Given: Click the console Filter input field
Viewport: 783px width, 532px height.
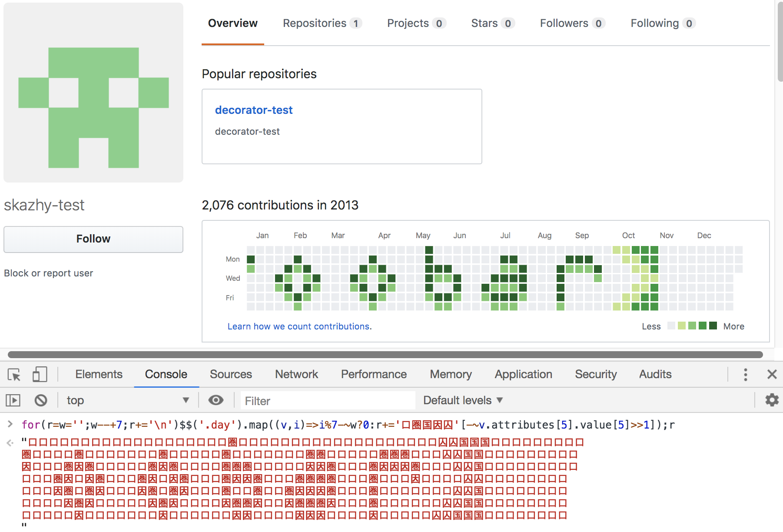Looking at the screenshot, I should pos(328,401).
